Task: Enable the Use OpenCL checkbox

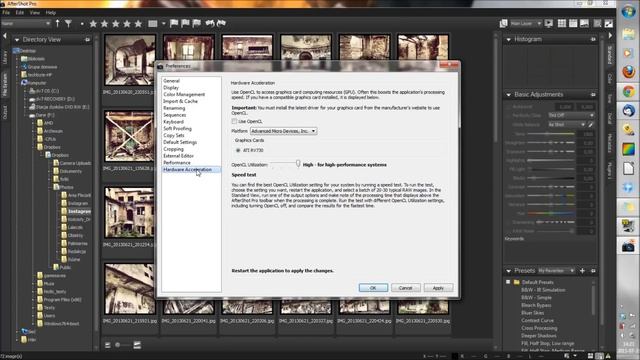Action: tap(234, 121)
